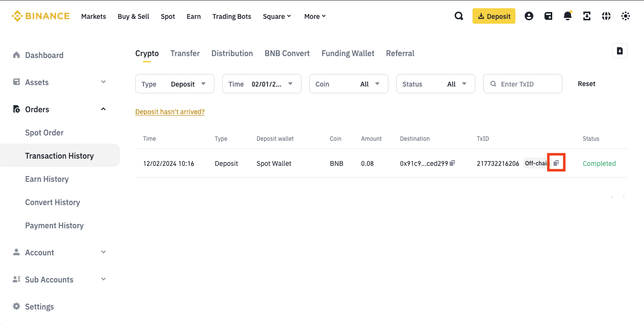Switch to the Distribution tab
Viewport: 644px width, 325px height.
point(232,54)
